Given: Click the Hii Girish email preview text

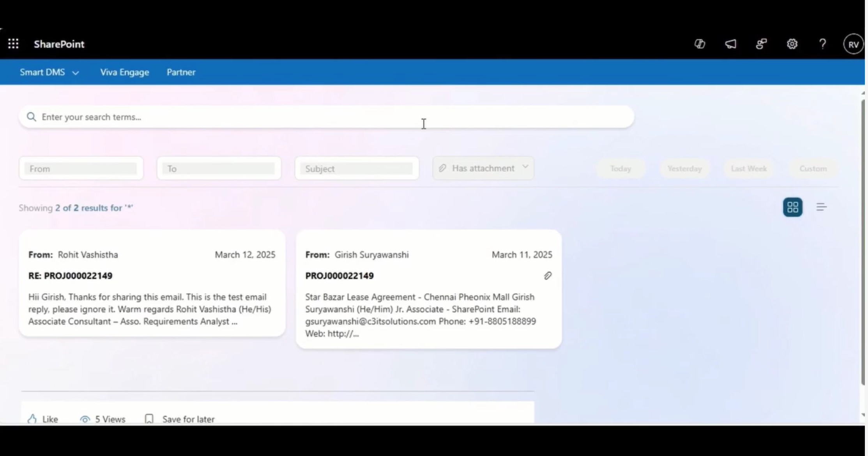Looking at the screenshot, I should 150,309.
